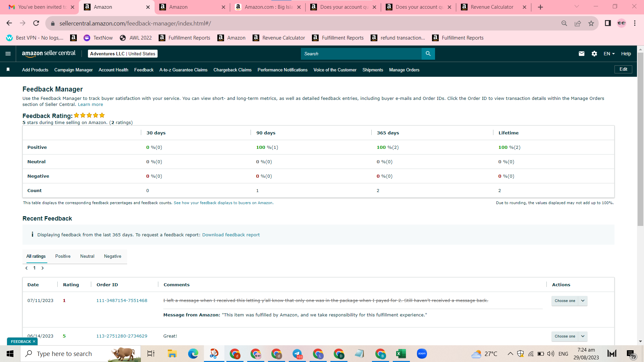Switch to the Neutral feedback tab

click(87, 256)
